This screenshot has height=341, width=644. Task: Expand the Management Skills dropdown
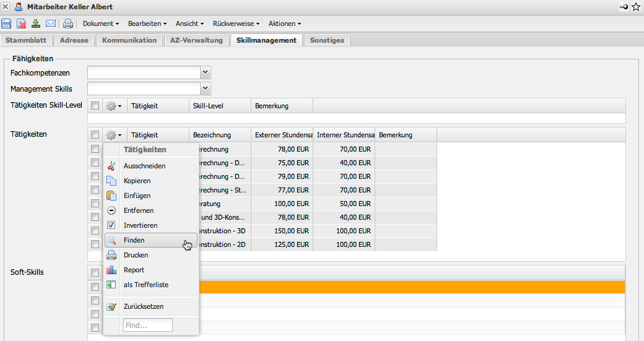[x=206, y=88]
